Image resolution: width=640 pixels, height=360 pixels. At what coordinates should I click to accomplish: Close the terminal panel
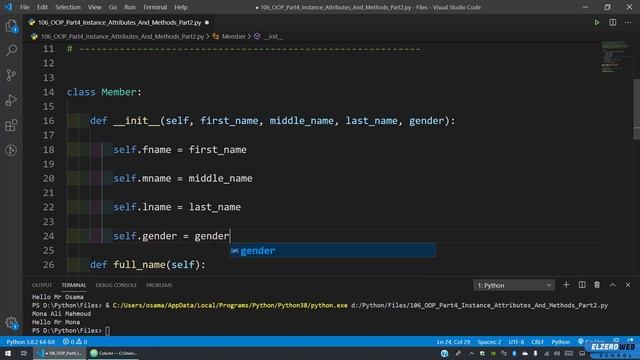[628, 285]
